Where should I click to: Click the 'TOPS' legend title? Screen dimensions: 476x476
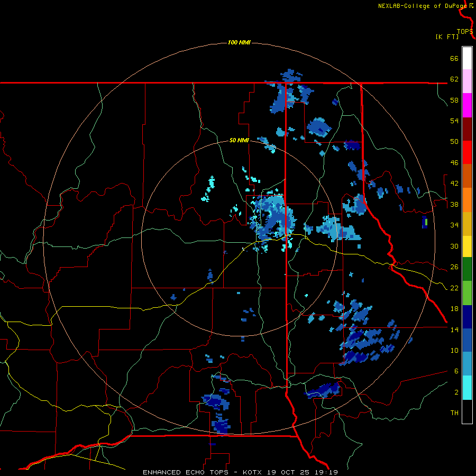pos(465,32)
